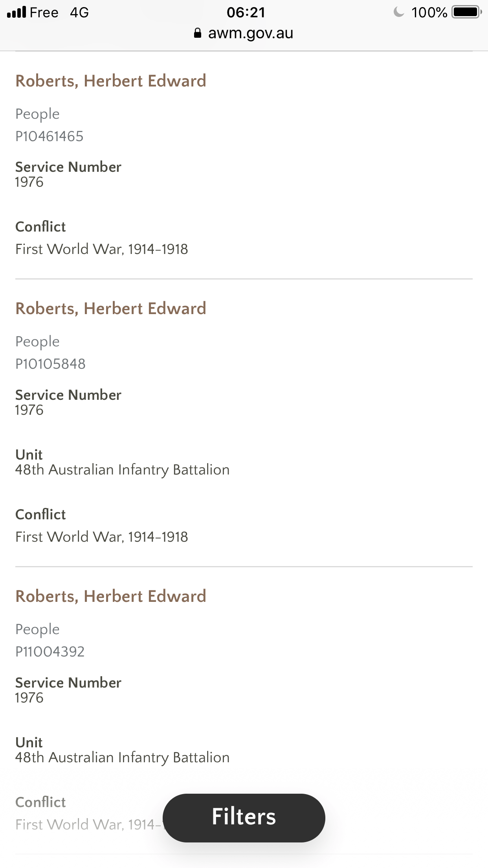488x868 pixels.
Task: Tap the 100% battery percentage
Action: pos(429,13)
